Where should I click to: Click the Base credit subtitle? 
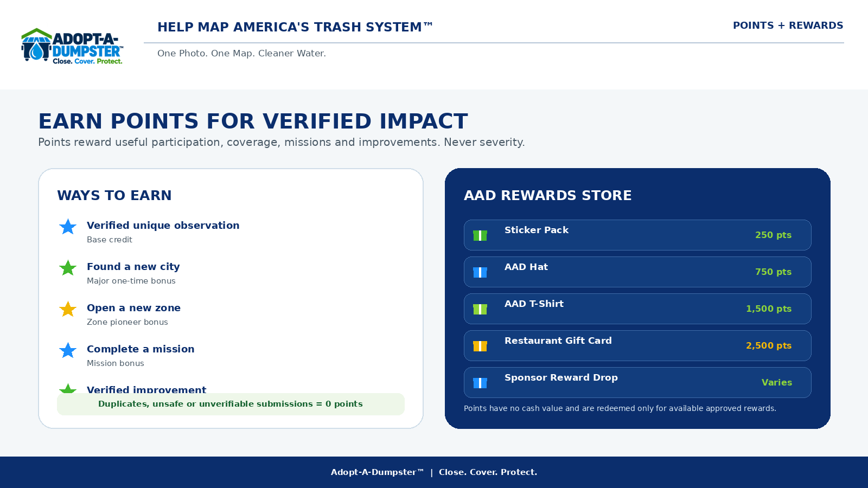click(110, 240)
